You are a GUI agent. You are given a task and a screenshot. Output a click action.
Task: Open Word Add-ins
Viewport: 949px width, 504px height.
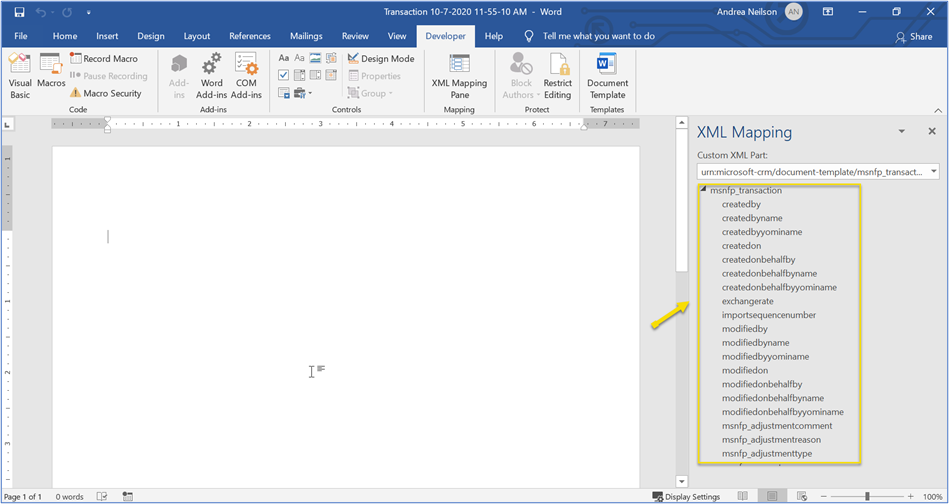click(x=211, y=76)
